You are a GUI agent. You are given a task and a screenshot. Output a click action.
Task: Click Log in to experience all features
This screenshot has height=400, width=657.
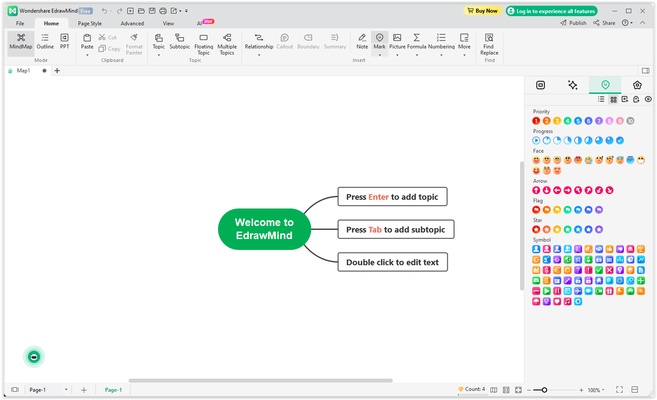tap(551, 11)
